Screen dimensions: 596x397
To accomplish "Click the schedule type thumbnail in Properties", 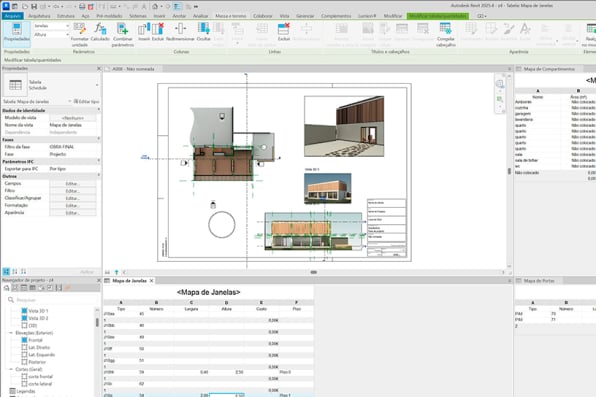I will 15,85.
